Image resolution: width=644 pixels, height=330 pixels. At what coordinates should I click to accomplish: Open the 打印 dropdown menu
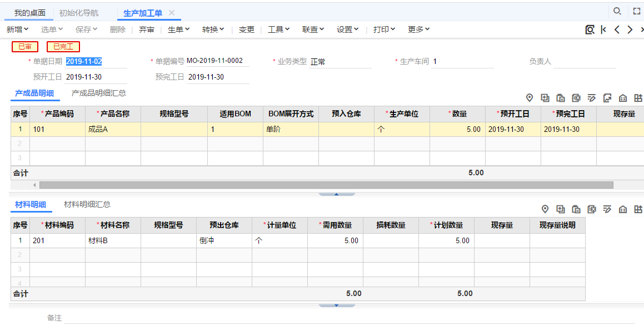click(x=384, y=29)
